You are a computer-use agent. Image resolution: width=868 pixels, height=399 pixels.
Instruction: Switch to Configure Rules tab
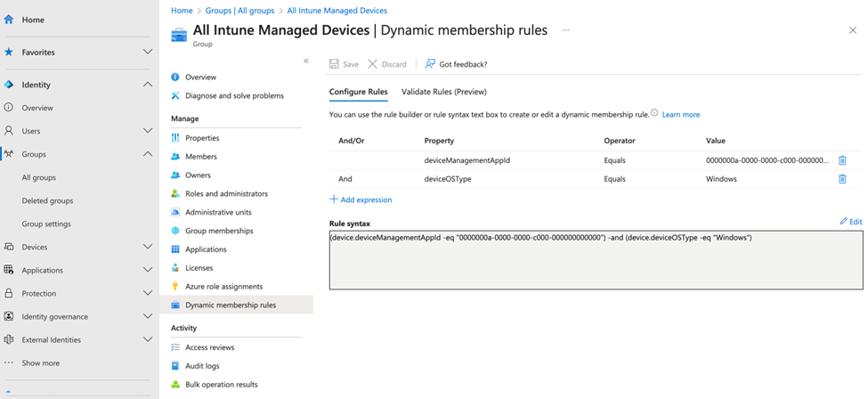pyautogui.click(x=358, y=92)
